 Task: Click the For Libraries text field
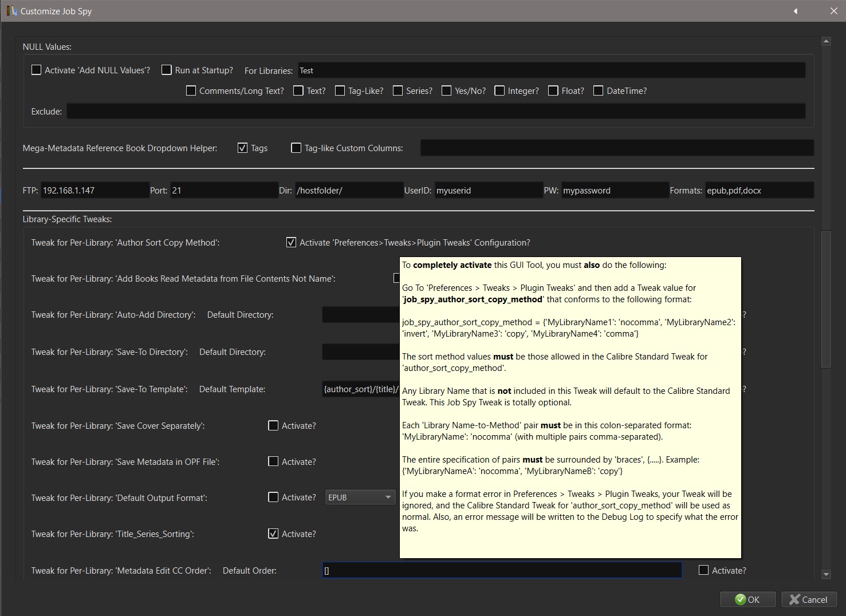551,70
